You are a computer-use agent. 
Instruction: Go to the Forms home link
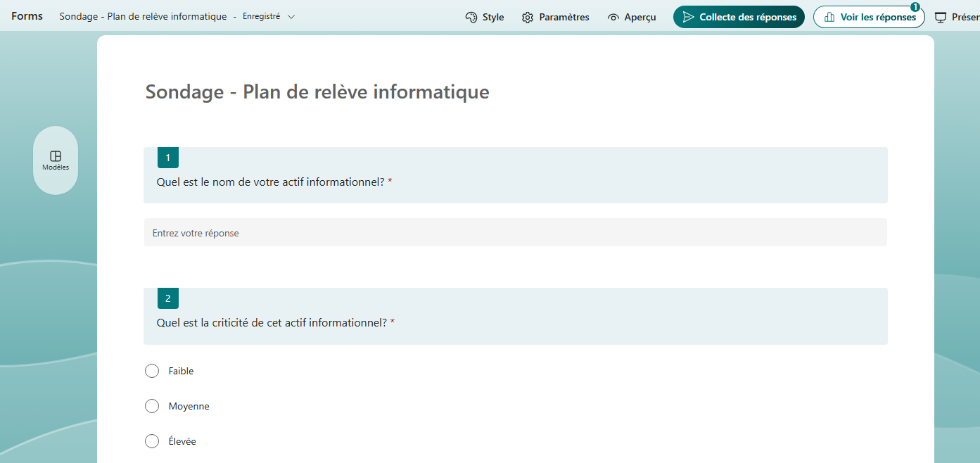(27, 16)
